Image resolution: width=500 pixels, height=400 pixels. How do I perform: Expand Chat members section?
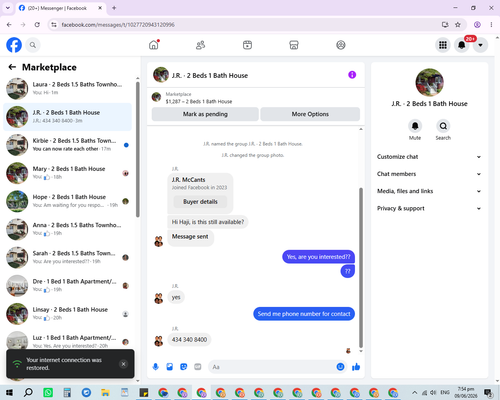point(429,174)
